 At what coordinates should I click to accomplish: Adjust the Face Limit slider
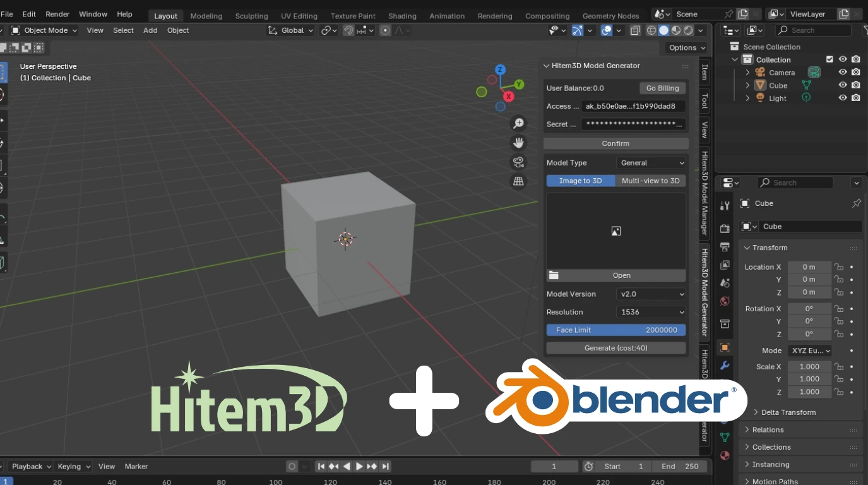[615, 330]
